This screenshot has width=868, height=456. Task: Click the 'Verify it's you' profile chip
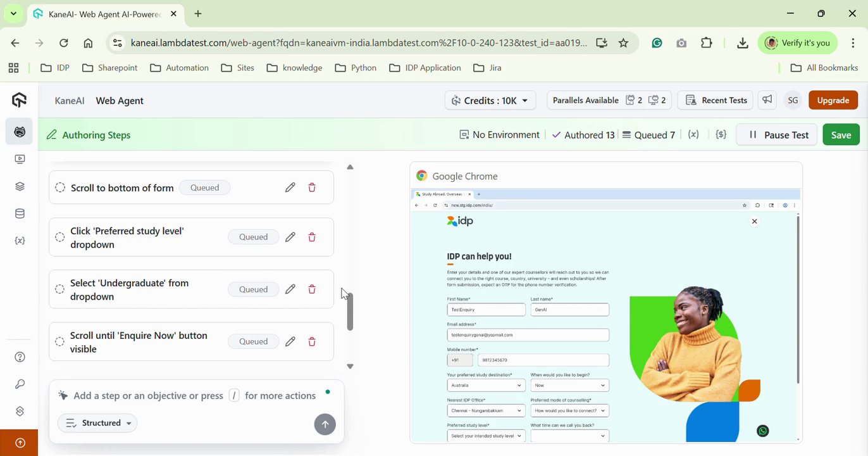click(x=798, y=43)
